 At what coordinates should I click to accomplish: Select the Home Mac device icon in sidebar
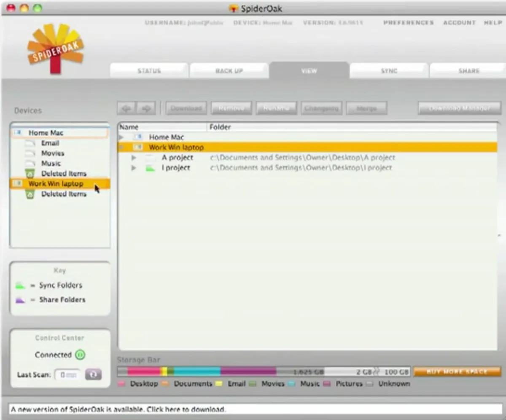coord(18,133)
